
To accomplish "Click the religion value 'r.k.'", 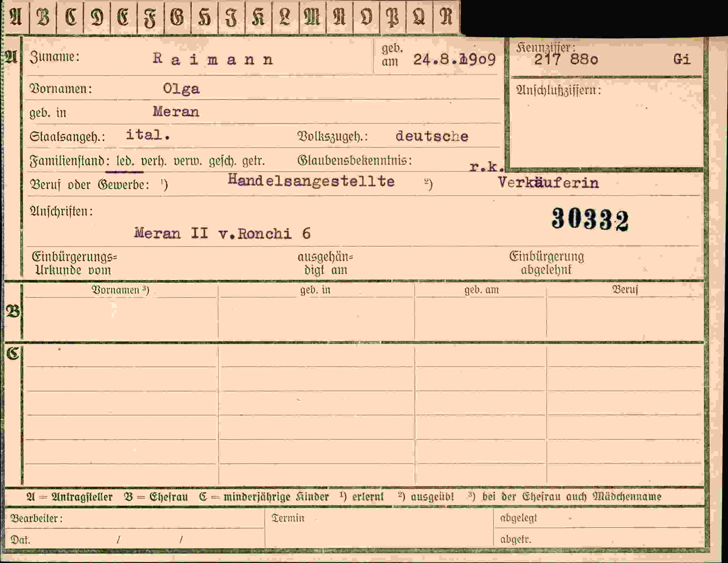I will (486, 166).
